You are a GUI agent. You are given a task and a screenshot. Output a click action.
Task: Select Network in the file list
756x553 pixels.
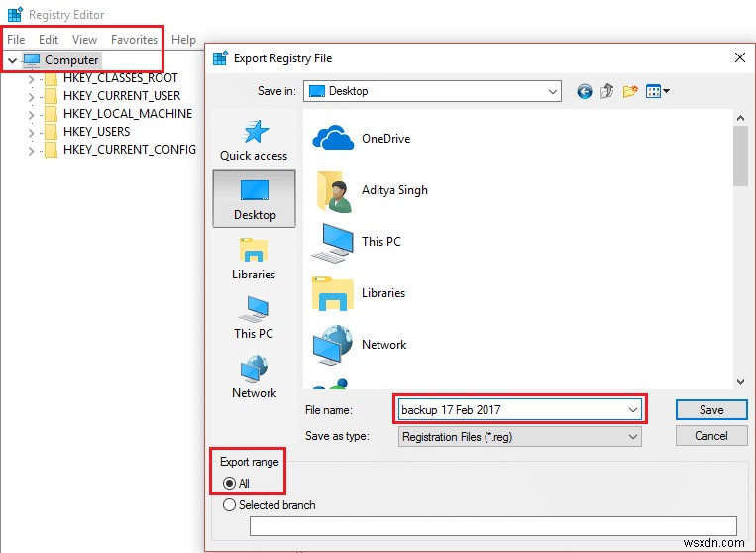(360, 345)
